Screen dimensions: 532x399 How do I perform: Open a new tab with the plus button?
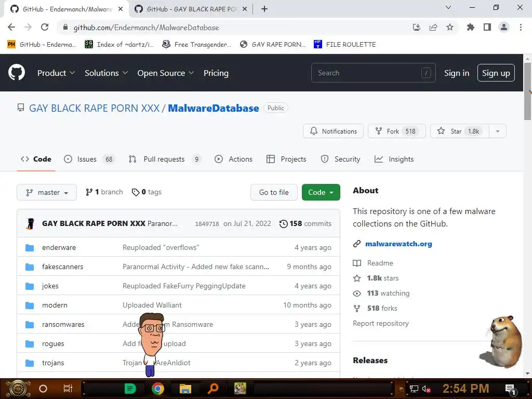(264, 9)
